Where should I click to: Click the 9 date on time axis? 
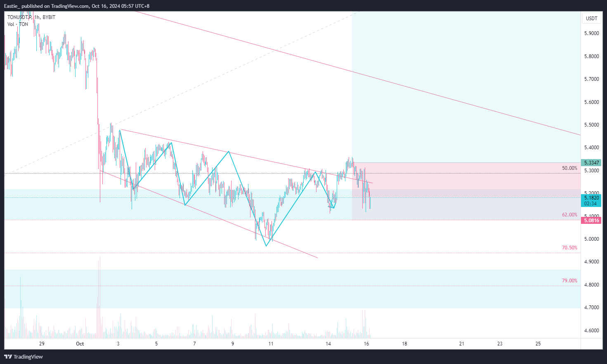233,344
